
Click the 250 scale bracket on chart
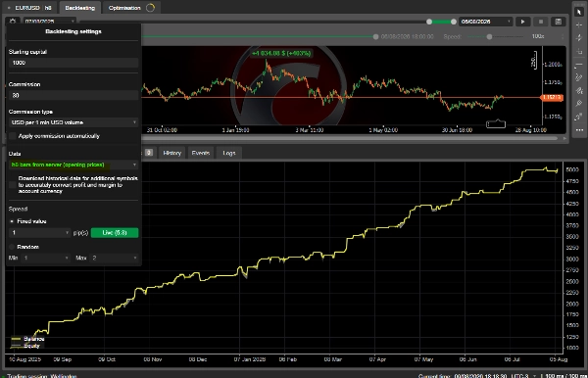pyautogui.click(x=534, y=60)
